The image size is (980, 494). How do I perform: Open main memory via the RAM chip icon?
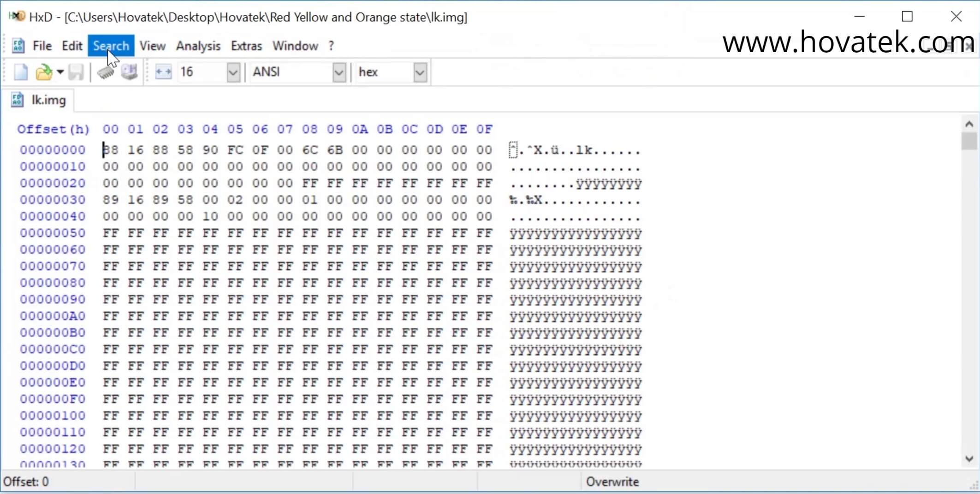[106, 72]
